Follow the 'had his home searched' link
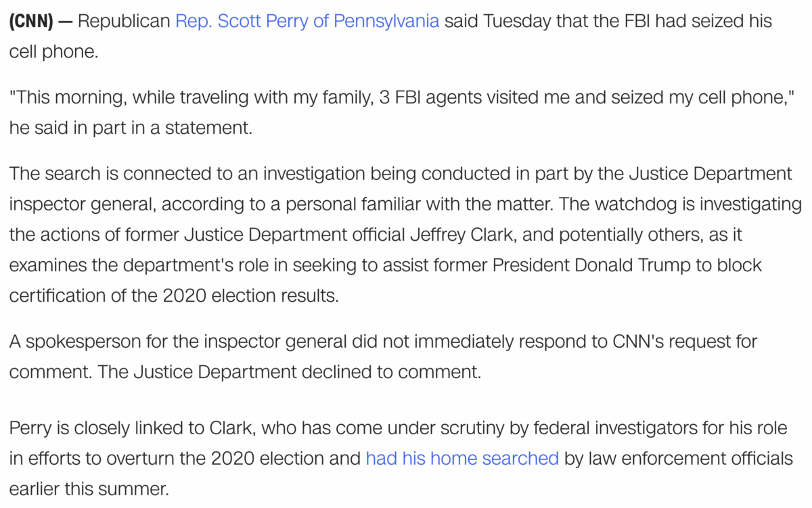This screenshot has width=812, height=508. (462, 459)
